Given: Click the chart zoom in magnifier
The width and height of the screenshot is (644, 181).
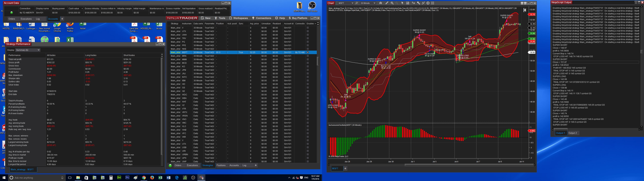Looking at the screenshot, I should coord(392,3).
